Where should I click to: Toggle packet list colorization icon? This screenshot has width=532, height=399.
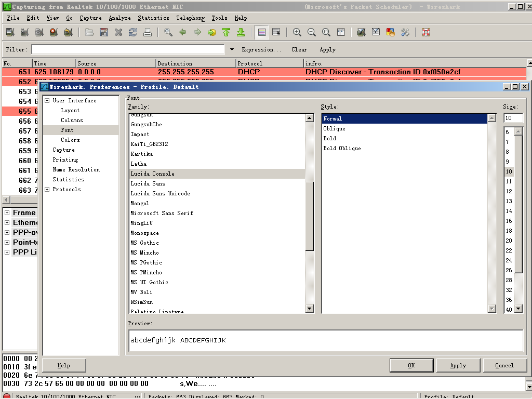coord(262,32)
